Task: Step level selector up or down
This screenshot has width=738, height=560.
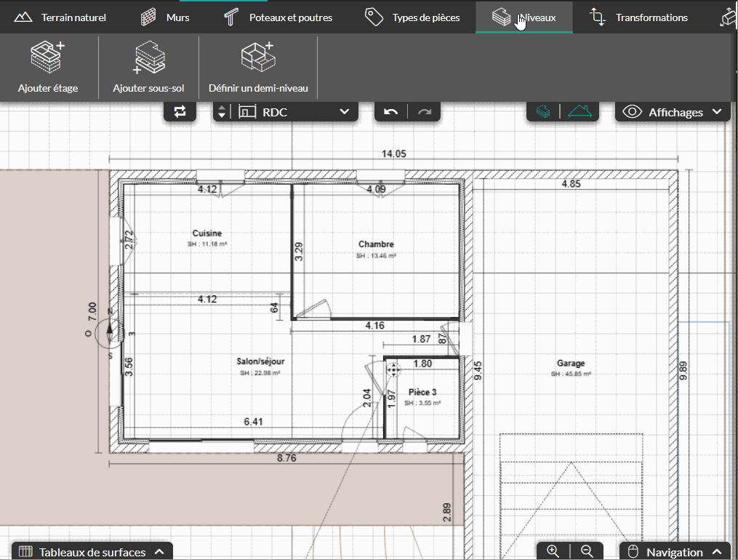Action: (x=222, y=111)
